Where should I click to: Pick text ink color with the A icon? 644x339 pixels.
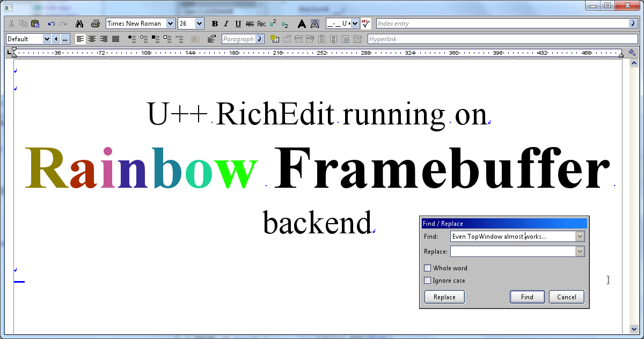tap(302, 24)
